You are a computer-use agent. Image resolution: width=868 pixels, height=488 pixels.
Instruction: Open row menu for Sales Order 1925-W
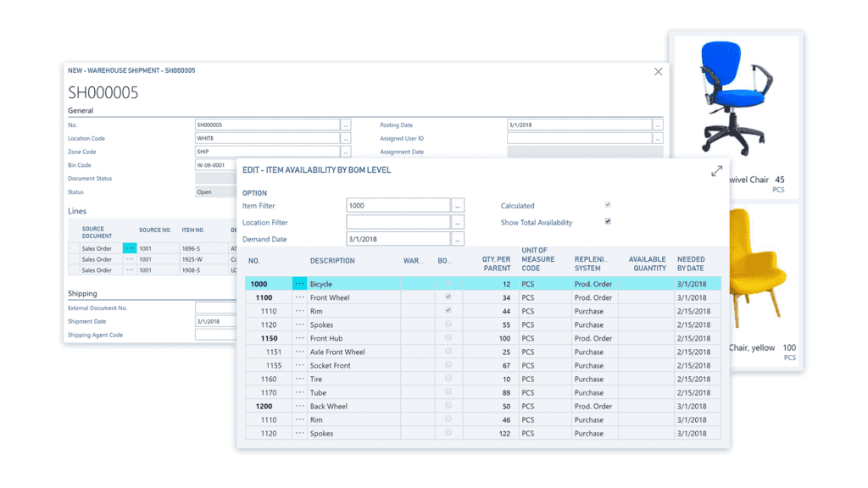130,259
